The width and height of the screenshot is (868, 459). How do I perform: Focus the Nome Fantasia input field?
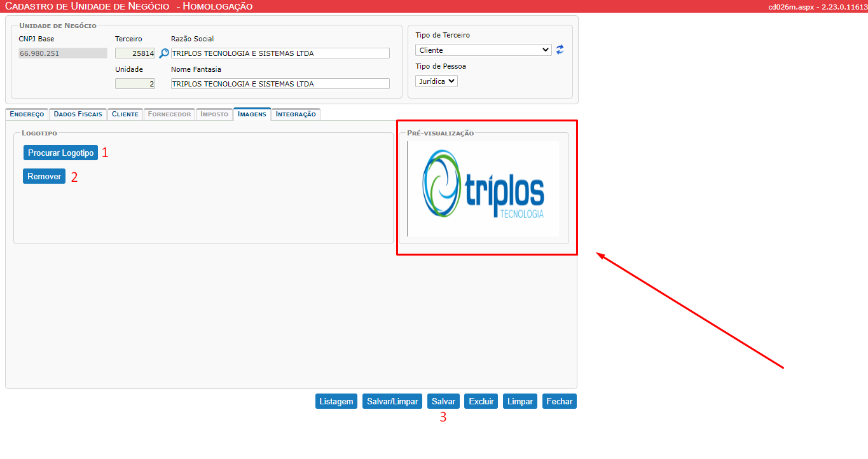coord(280,84)
